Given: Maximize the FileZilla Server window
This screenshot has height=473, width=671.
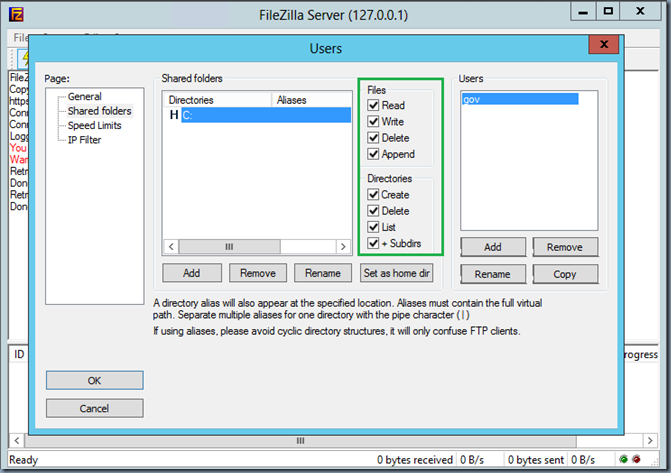Looking at the screenshot, I should point(608,12).
